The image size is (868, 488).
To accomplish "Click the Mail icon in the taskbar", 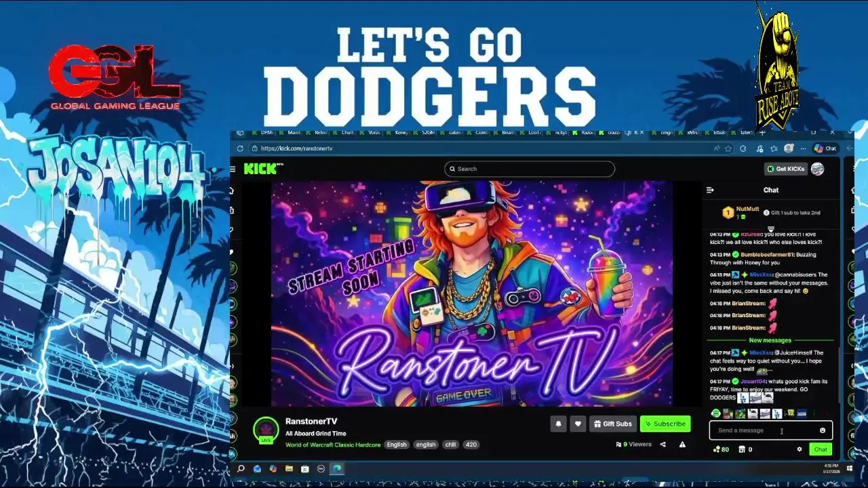I will coord(257,468).
